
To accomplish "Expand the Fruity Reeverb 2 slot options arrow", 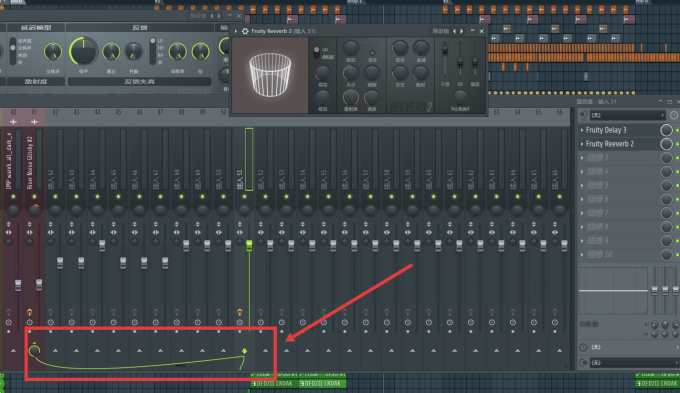I will tap(582, 144).
